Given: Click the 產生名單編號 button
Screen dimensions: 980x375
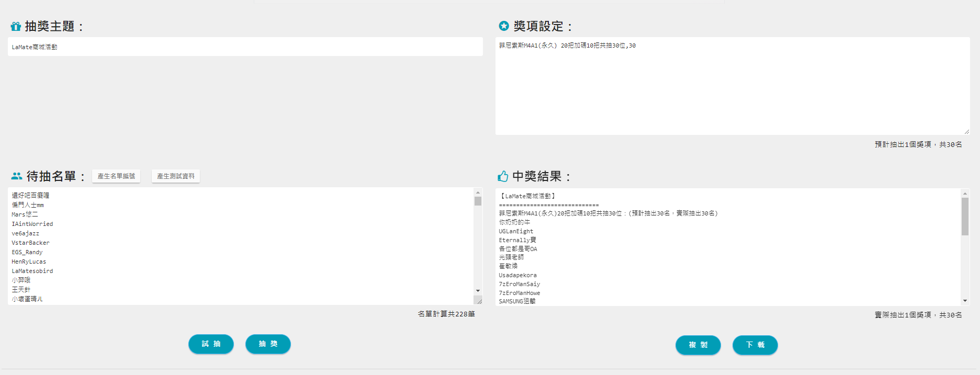Looking at the screenshot, I should pyautogui.click(x=116, y=176).
